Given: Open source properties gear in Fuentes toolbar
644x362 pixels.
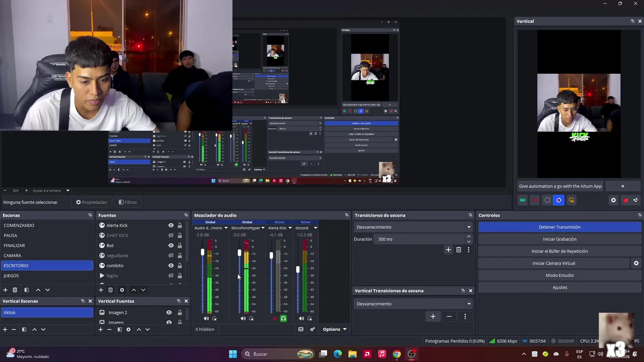Looking at the screenshot, I should (122, 290).
